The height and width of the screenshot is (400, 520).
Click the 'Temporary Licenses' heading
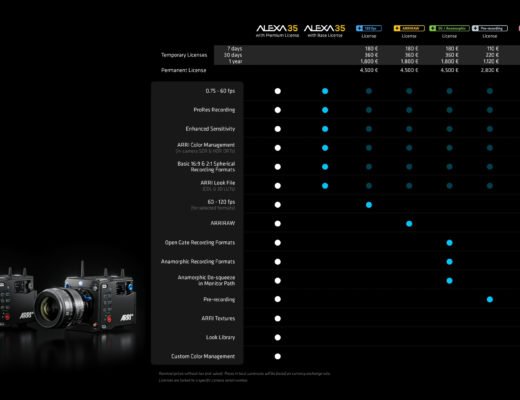pyautogui.click(x=184, y=55)
